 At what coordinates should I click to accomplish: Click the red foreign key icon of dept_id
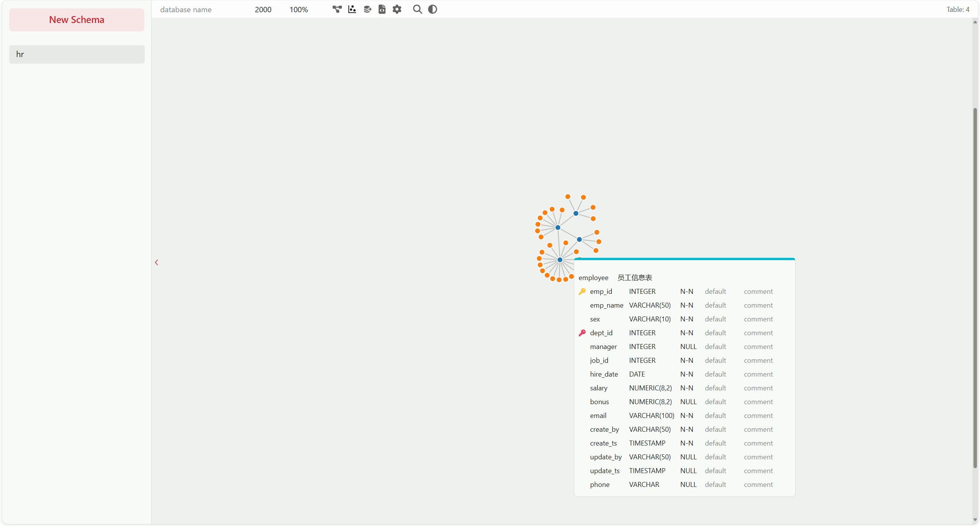click(x=582, y=333)
